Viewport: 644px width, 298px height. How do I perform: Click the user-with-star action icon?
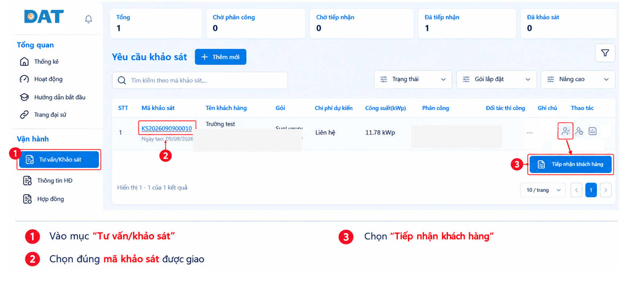pos(579,131)
